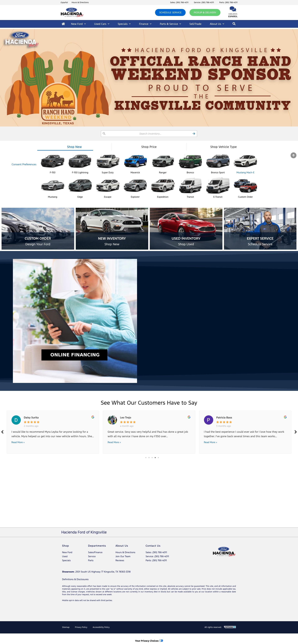Click Consent Preferences link
Screen dimensions: 298x644
(x=24, y=164)
